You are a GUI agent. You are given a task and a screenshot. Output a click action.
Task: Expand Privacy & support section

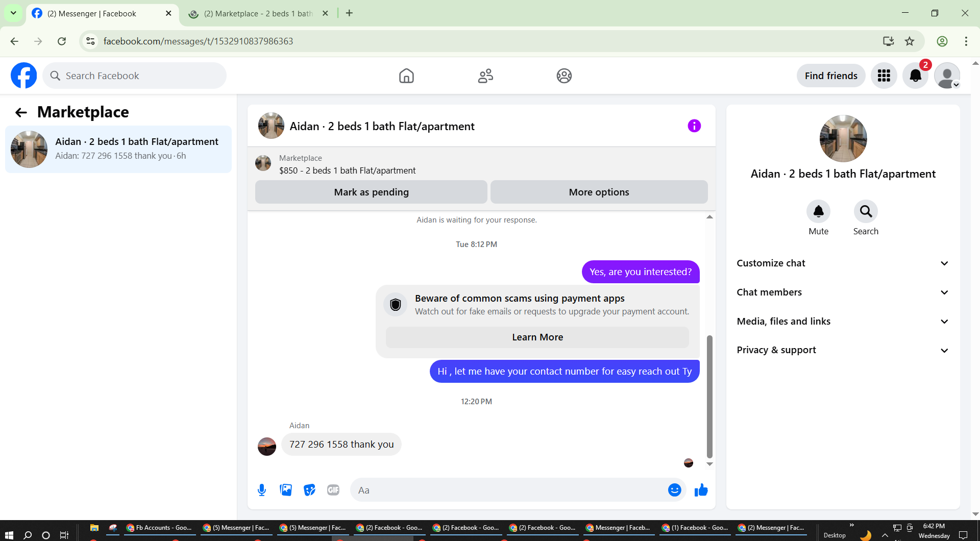coord(843,350)
